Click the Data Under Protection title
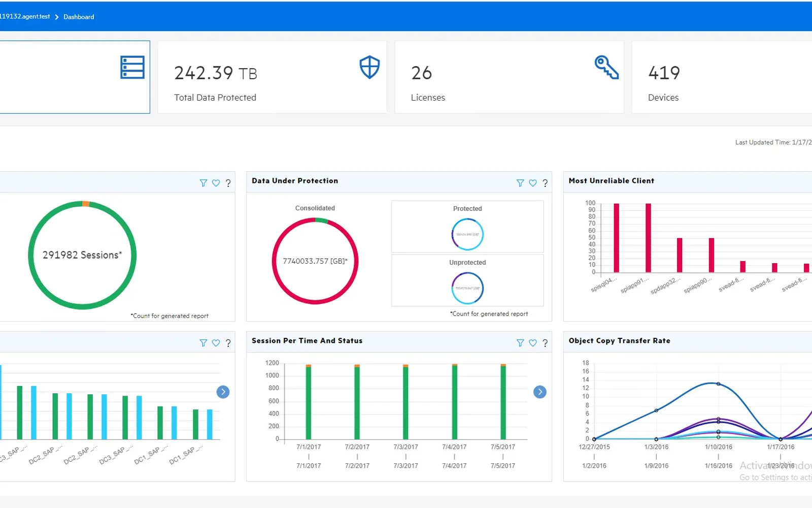Viewport: 812px width, 508px height. point(295,181)
